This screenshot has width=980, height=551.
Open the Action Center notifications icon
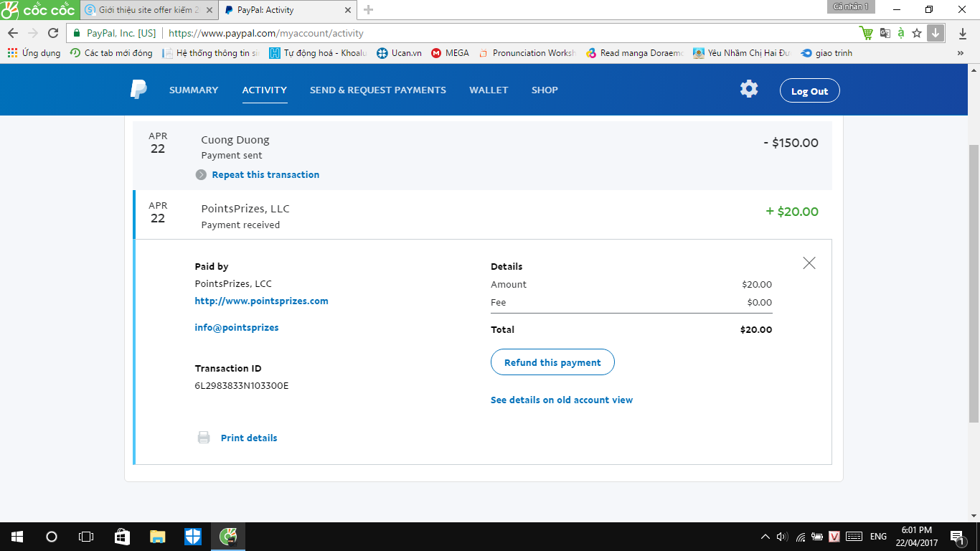[x=957, y=537]
